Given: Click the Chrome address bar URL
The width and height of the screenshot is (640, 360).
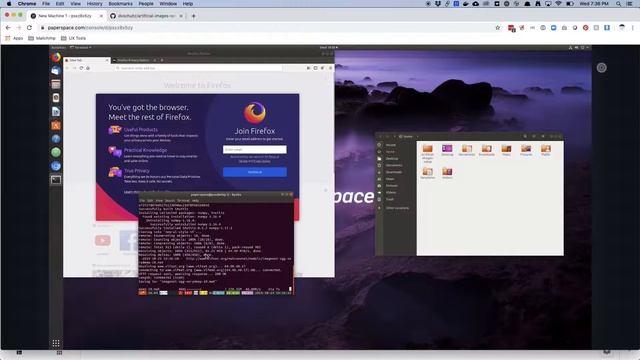Looking at the screenshot, I should coord(90,28).
